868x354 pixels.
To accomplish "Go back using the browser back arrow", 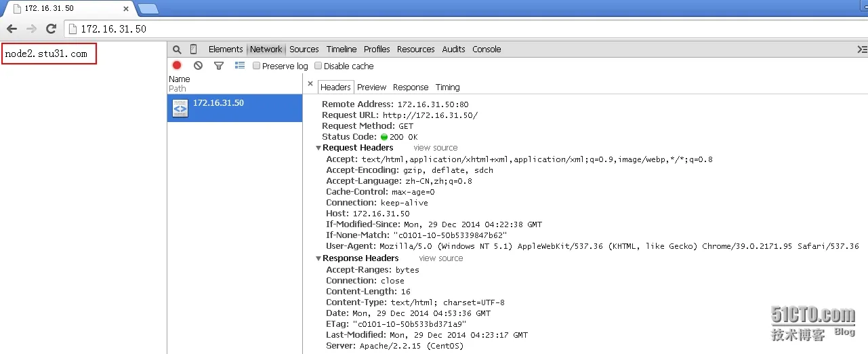I will click(x=12, y=28).
